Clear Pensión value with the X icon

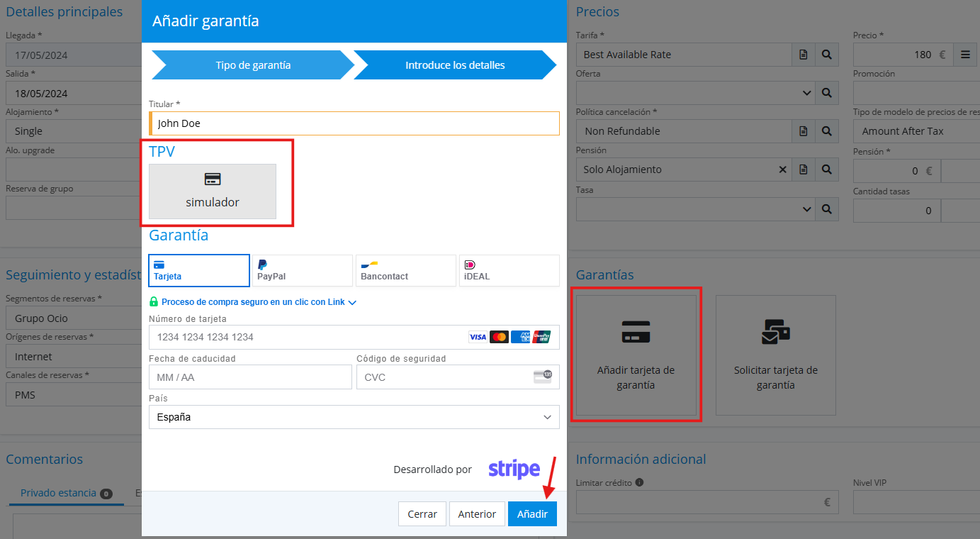tap(783, 170)
